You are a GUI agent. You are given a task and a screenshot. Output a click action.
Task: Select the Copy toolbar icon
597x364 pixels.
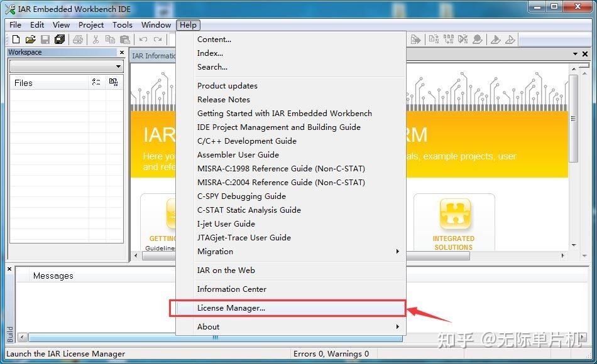(111, 39)
